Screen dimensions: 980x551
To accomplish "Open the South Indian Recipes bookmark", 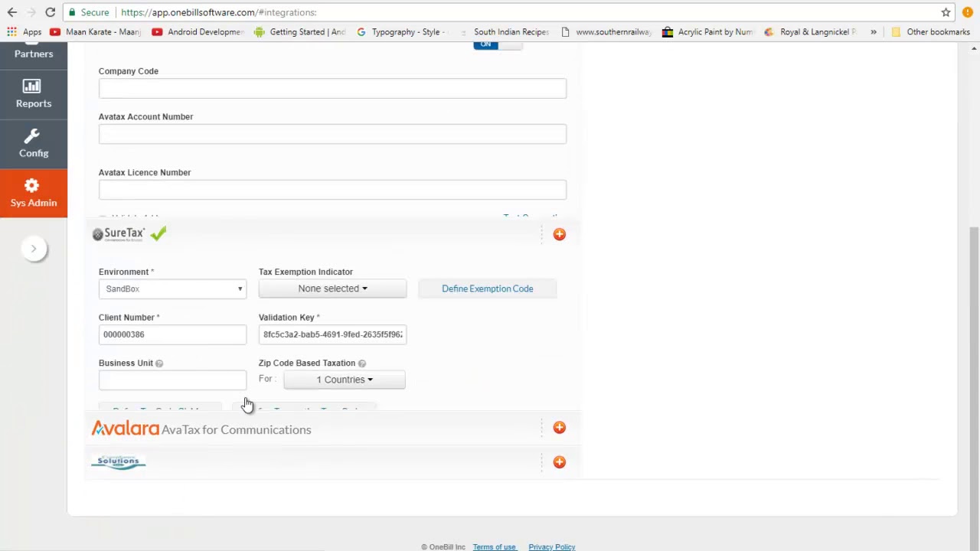I will pos(504,32).
